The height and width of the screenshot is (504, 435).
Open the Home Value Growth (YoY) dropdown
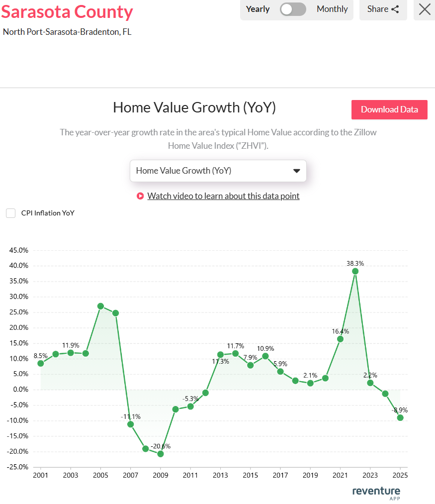click(x=218, y=171)
